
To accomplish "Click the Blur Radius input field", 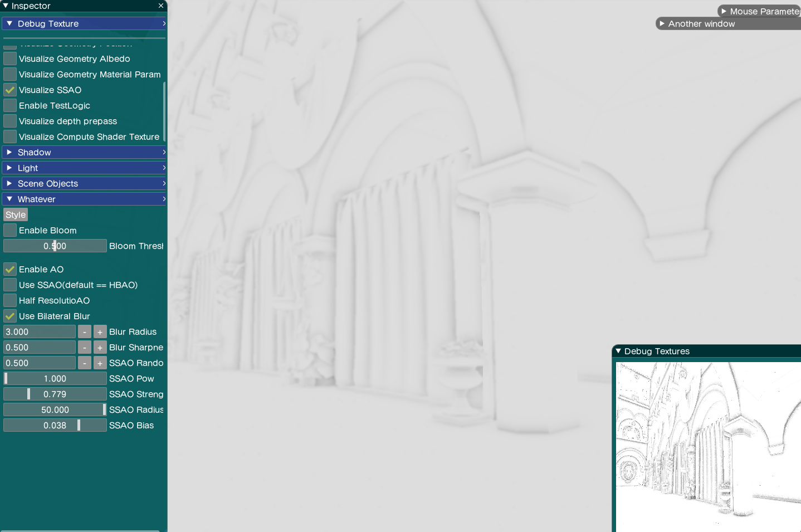I will pos(39,332).
